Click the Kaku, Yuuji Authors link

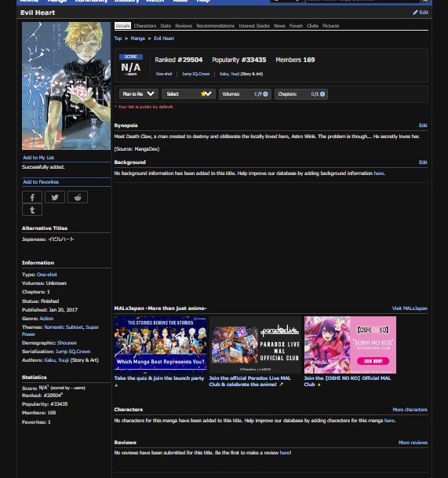click(x=56, y=360)
